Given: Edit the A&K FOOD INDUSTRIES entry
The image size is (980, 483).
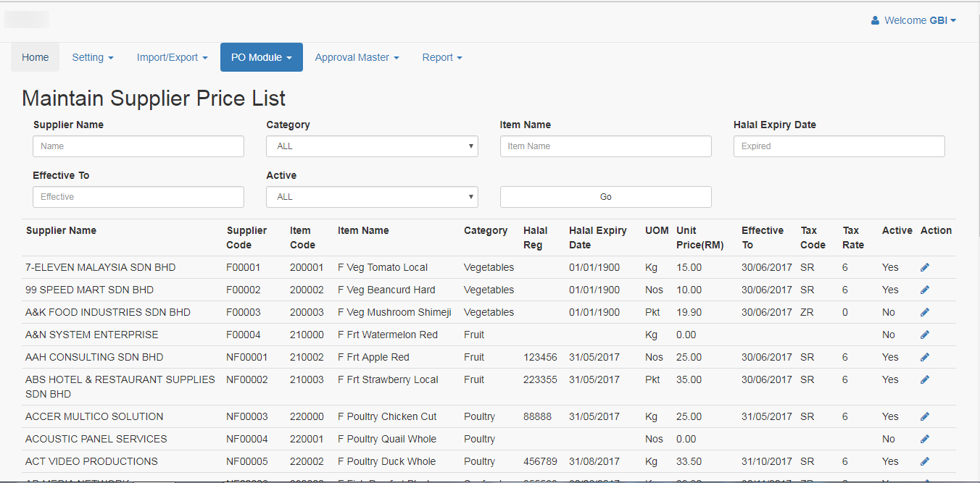Looking at the screenshot, I should coord(925,312).
